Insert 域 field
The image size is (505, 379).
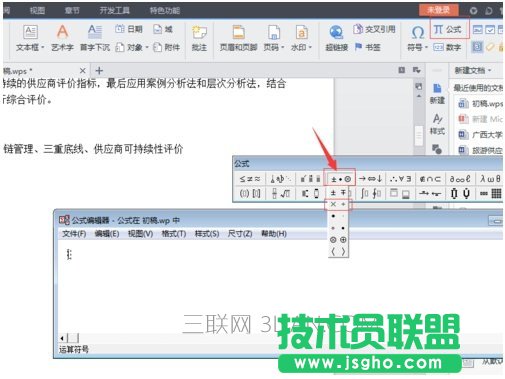click(x=163, y=29)
